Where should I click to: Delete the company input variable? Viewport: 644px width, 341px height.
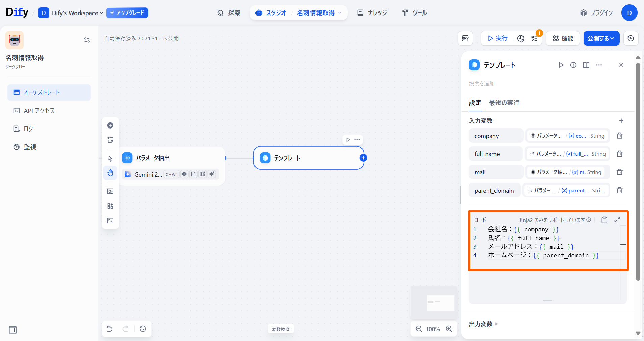pyautogui.click(x=619, y=136)
